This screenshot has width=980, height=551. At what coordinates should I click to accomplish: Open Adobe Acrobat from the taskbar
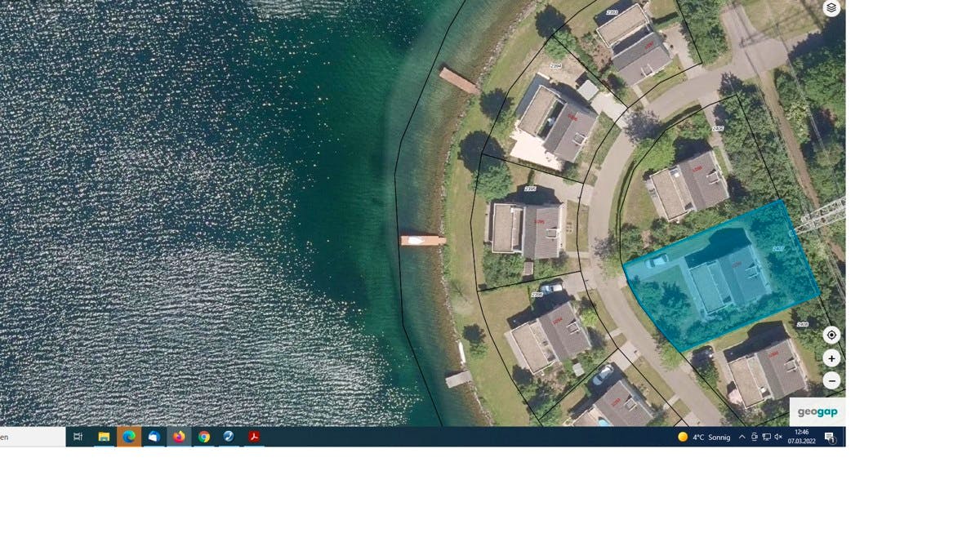[x=254, y=437]
